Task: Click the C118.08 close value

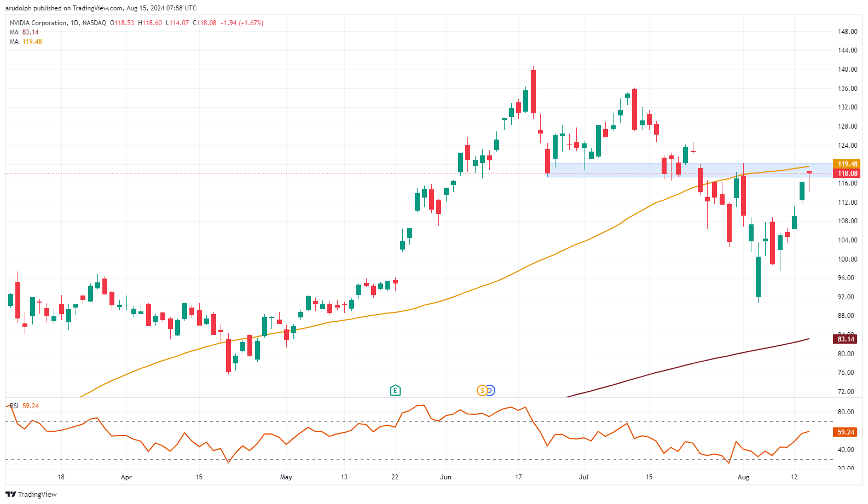Action: pyautogui.click(x=205, y=23)
